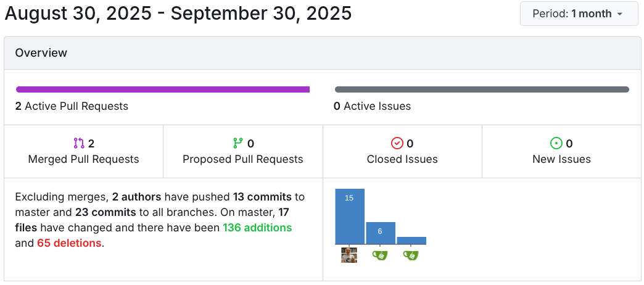The image size is (644, 285).
Task: Click the purple pull requests progress bar
Action: 163,89
